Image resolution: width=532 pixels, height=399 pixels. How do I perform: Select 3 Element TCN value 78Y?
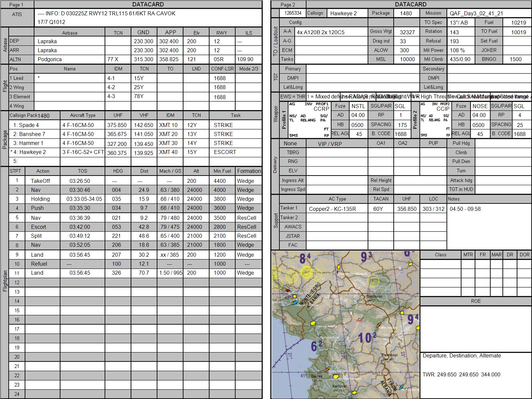coord(139,96)
